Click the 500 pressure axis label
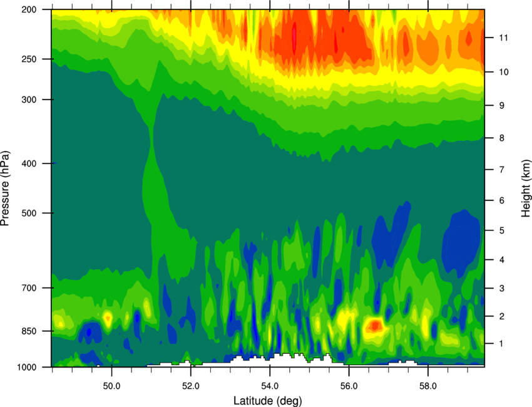The height and width of the screenshot is (407, 532). 29,213
